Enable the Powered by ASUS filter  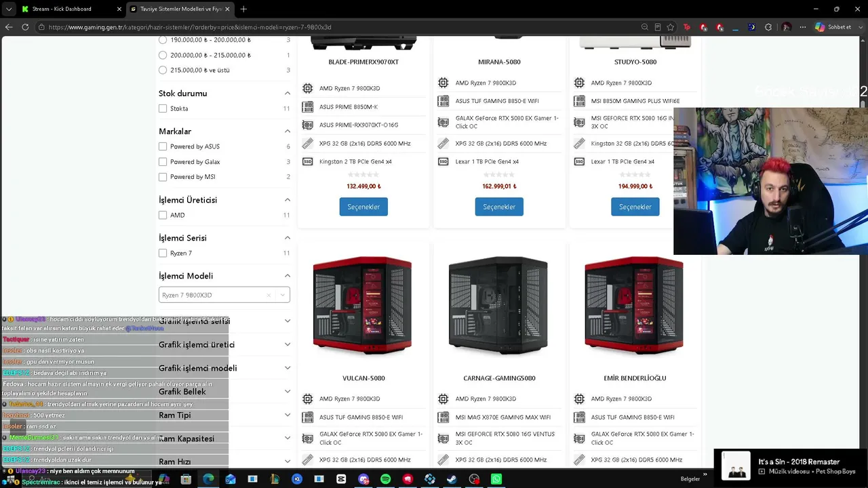[x=163, y=146]
